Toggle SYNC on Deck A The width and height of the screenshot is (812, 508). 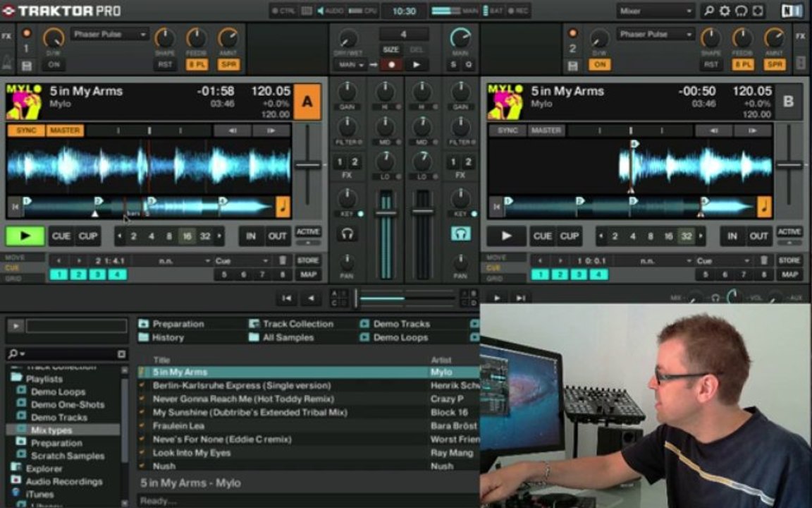26,131
